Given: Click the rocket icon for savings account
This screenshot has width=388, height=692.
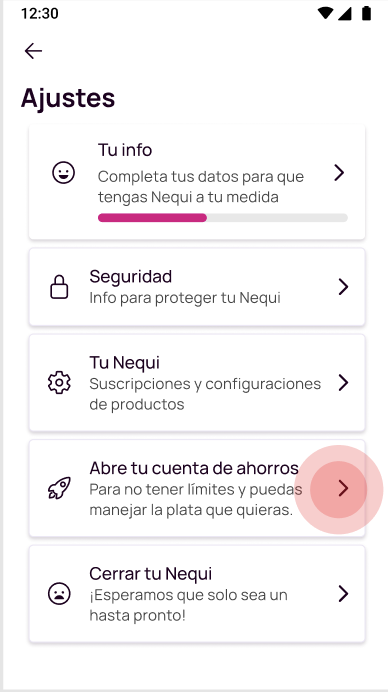Looking at the screenshot, I should click(59, 488).
